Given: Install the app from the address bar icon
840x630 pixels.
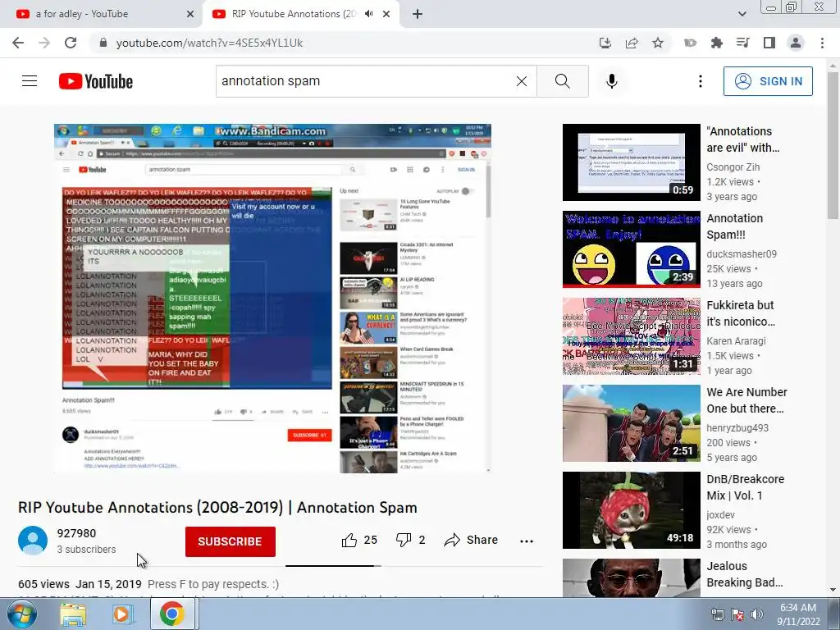Looking at the screenshot, I should pos(605,43).
